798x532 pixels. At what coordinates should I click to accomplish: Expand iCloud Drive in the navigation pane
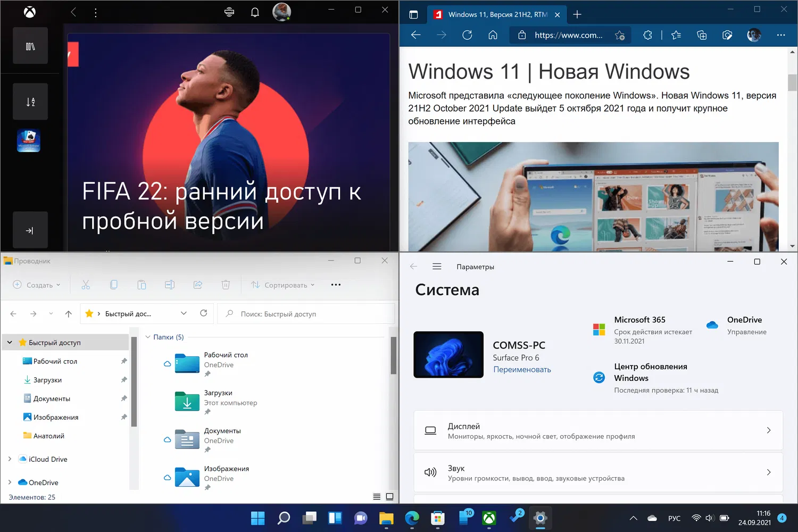coord(10,459)
